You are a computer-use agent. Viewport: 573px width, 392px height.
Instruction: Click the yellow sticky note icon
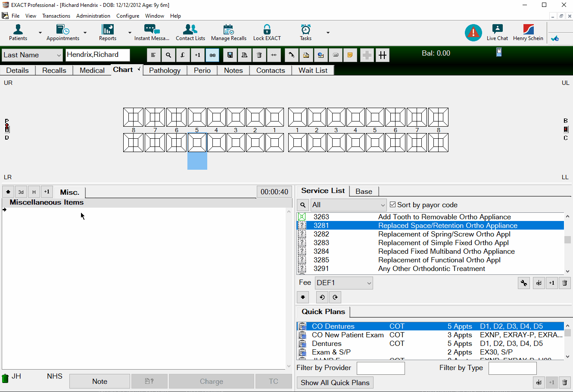[350, 55]
